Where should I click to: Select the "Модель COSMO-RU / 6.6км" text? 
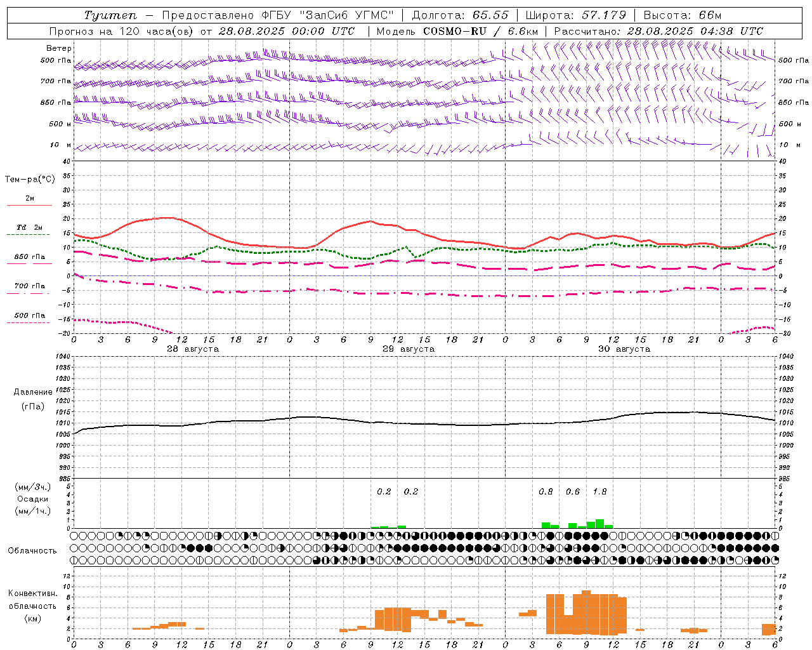[x=457, y=31]
